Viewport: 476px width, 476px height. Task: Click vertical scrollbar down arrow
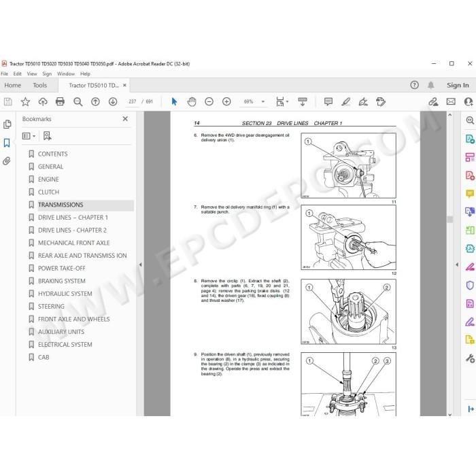click(x=450, y=414)
